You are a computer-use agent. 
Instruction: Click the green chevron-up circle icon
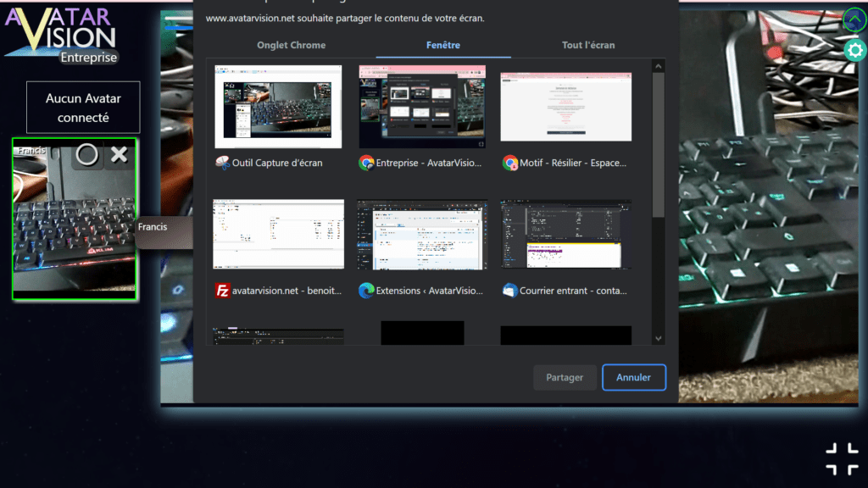click(x=854, y=19)
